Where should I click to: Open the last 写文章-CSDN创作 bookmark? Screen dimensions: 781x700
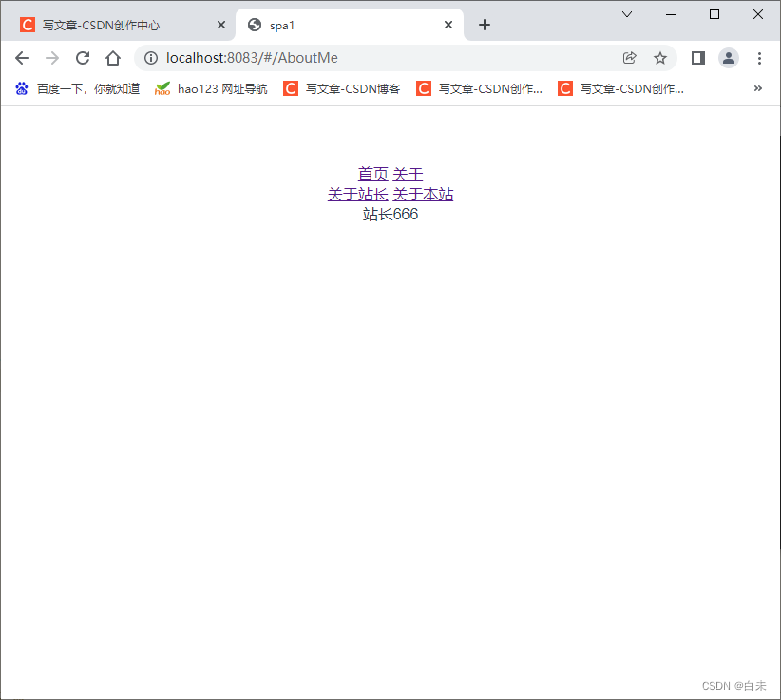620,88
